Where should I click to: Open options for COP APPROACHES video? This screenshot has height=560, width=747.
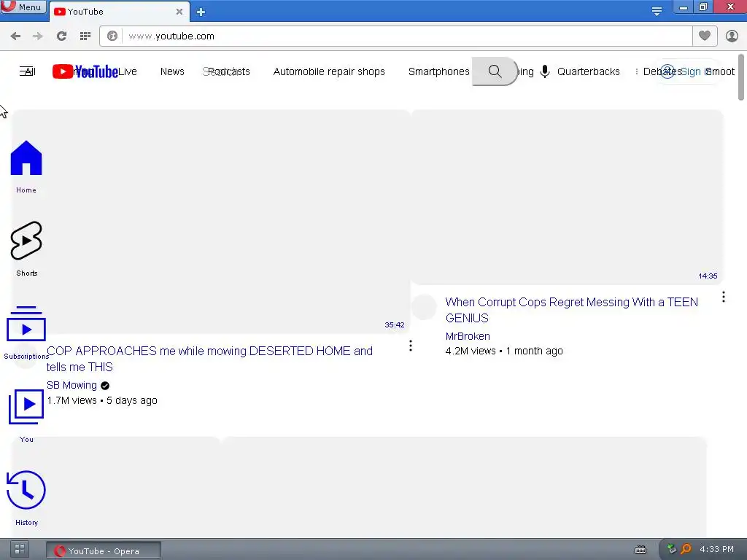coord(411,346)
